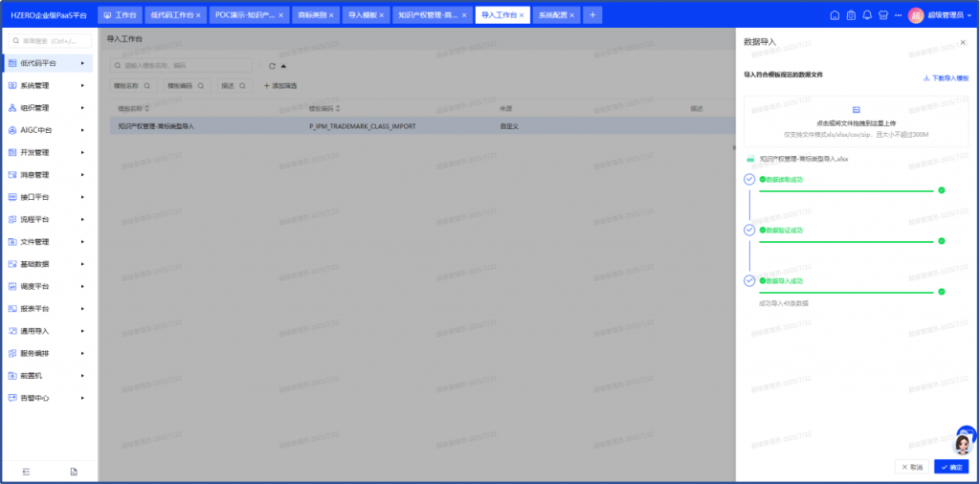Click the assistant avatar icon at bottom right

click(x=964, y=442)
